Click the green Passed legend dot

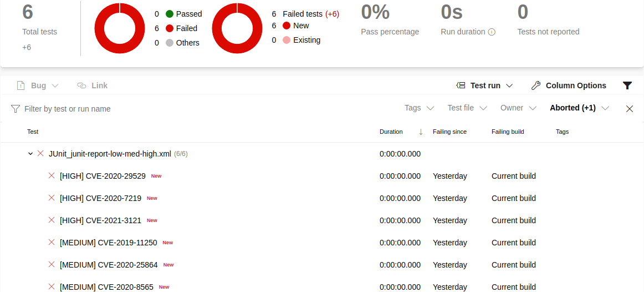tap(170, 14)
